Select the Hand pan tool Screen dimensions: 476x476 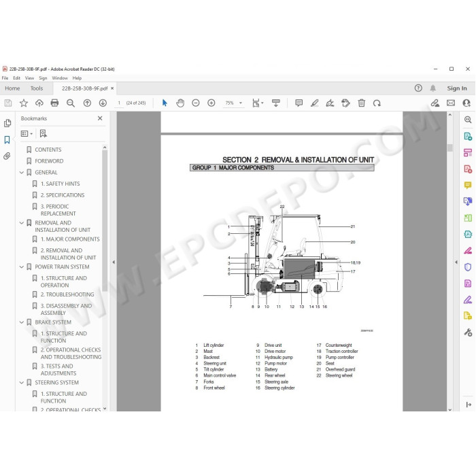[180, 103]
